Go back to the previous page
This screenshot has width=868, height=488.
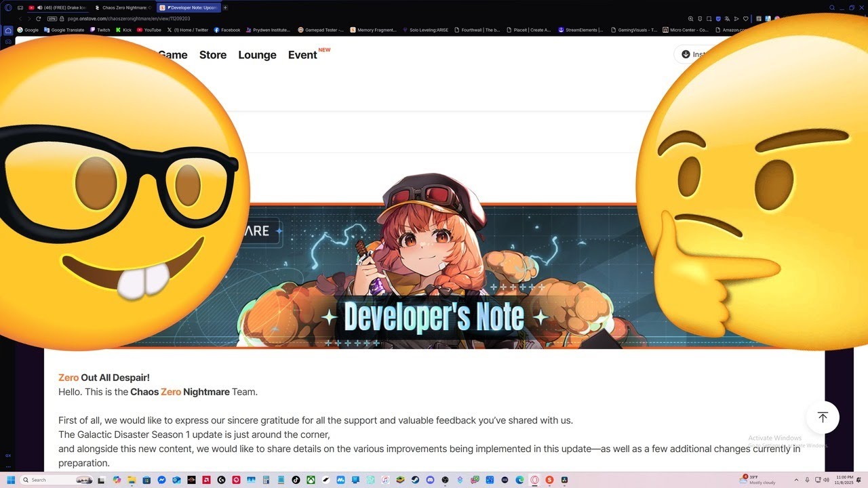tap(20, 18)
